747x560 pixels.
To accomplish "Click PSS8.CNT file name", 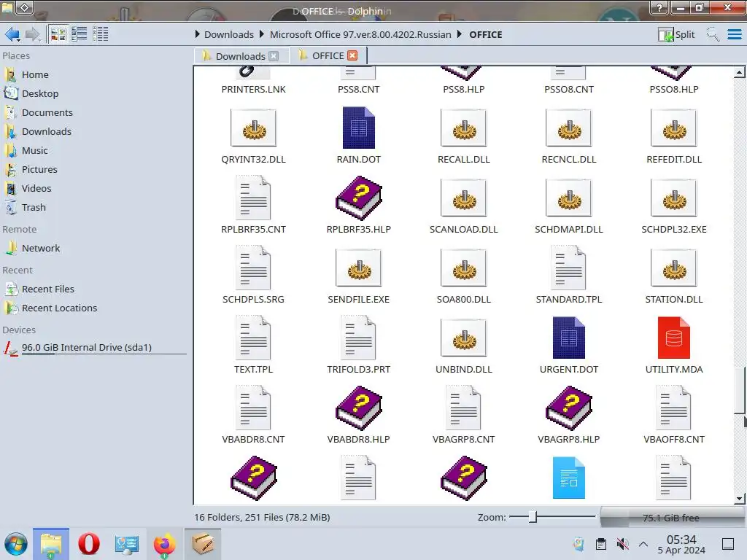I will click(x=359, y=90).
